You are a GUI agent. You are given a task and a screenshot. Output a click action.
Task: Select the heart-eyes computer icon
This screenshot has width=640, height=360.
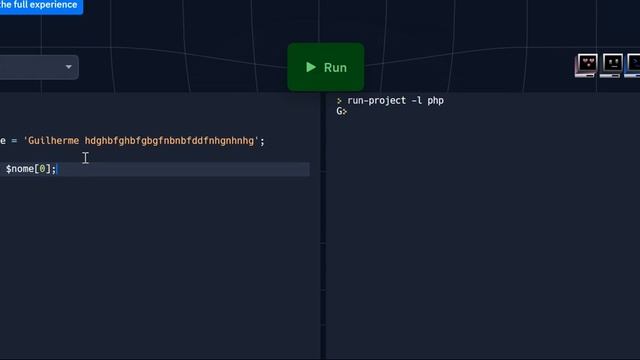tap(587, 65)
